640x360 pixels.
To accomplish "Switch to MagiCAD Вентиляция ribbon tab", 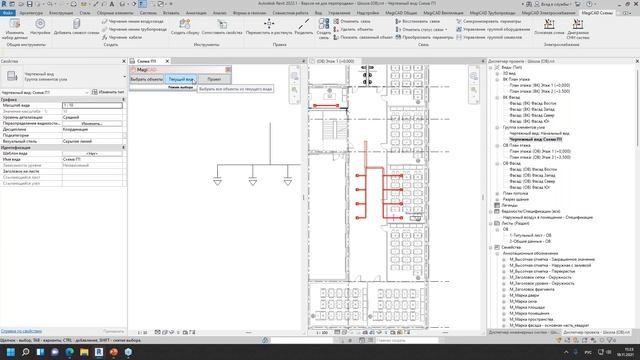I will coord(443,13).
